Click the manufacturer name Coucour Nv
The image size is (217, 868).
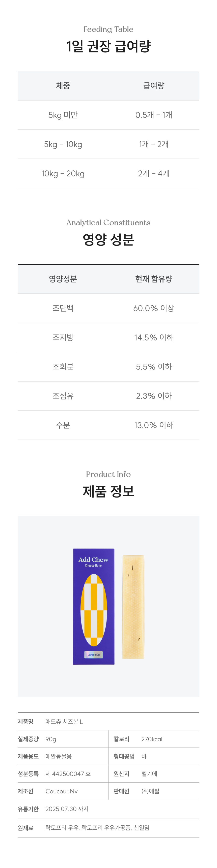[61, 791]
